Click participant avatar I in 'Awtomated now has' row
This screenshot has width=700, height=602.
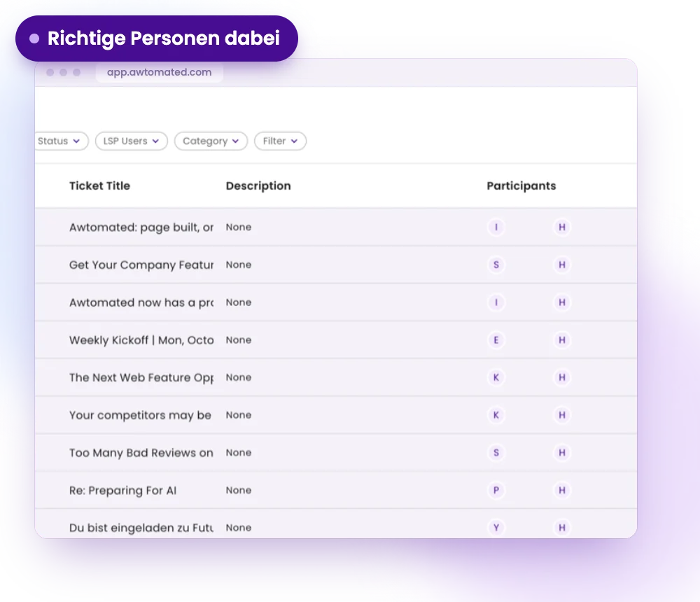click(x=496, y=302)
